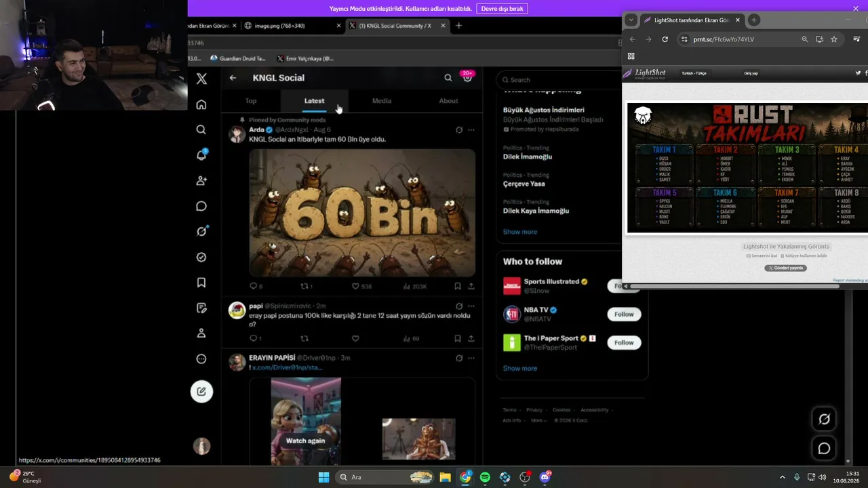This screenshot has width=868, height=488.
Task: Go to X Home via house icon
Action: (201, 104)
